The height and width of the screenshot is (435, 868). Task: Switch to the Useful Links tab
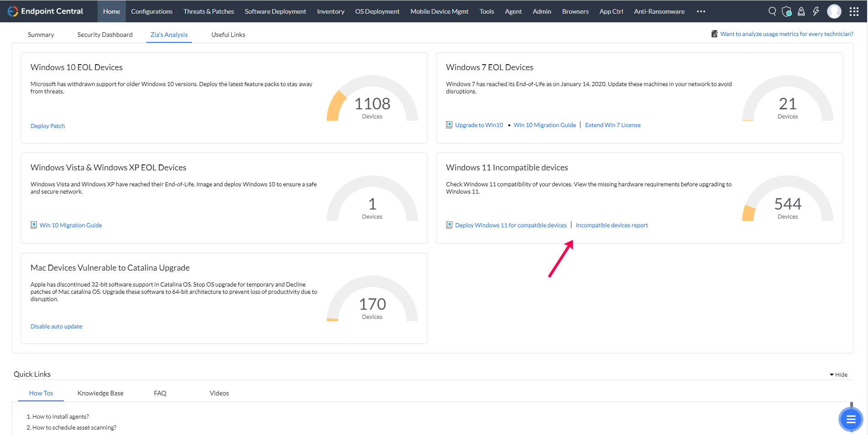[x=228, y=35]
